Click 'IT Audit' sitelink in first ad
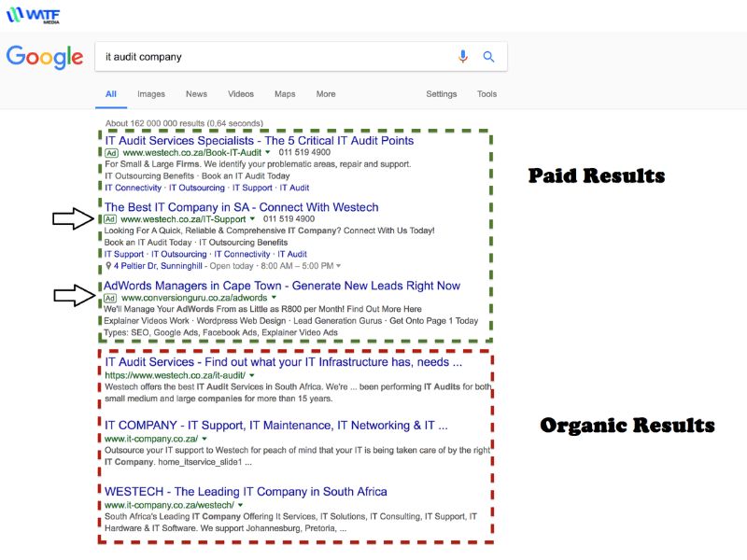The height and width of the screenshot is (560, 747). pos(294,188)
